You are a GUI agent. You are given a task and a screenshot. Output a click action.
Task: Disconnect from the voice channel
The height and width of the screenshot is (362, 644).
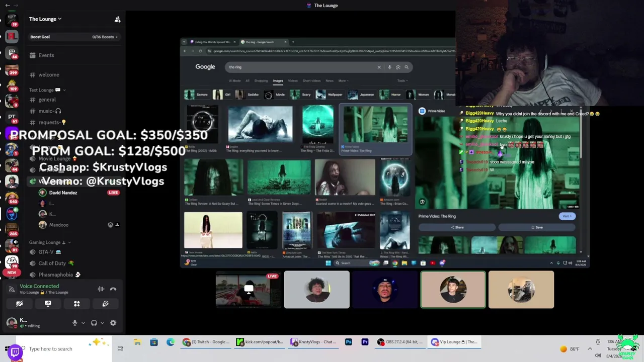(113, 289)
